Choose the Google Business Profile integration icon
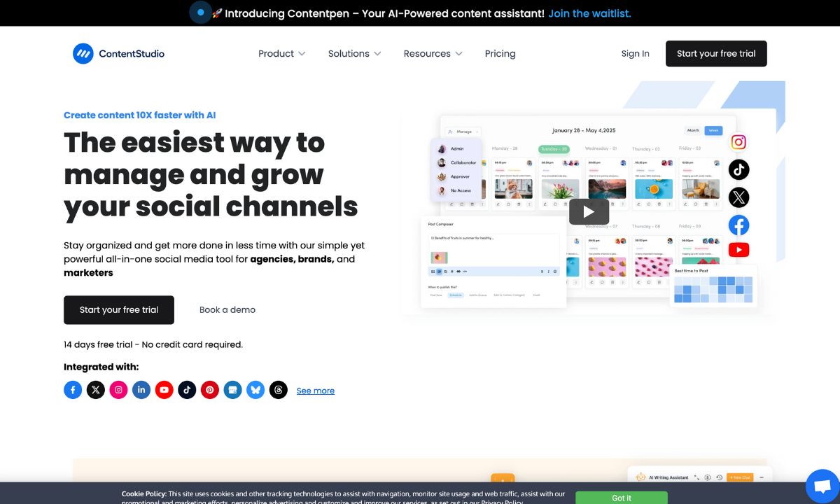 click(x=232, y=390)
